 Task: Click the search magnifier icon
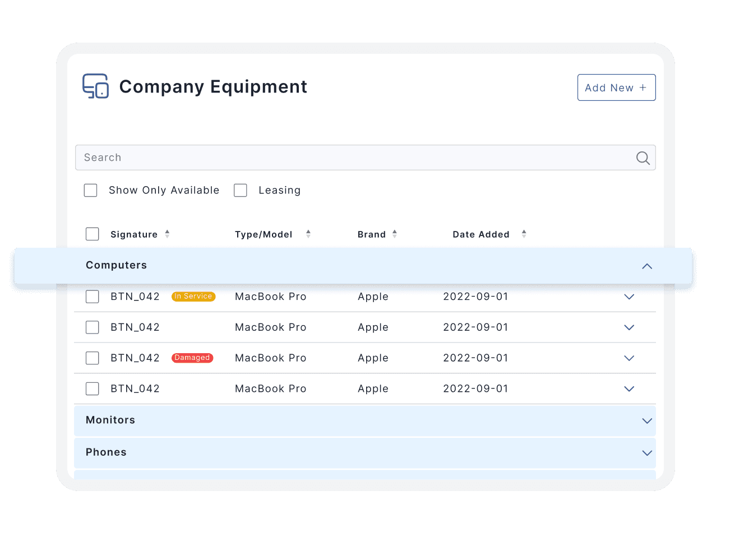643,158
